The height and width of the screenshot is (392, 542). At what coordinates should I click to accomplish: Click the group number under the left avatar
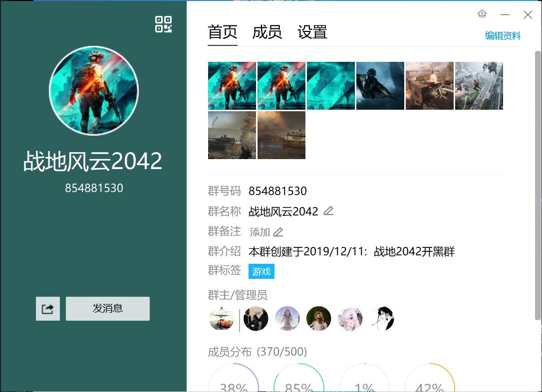[x=94, y=188]
